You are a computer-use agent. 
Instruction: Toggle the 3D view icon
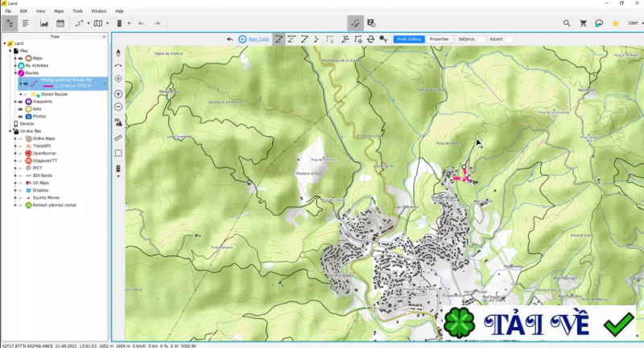pyautogui.click(x=118, y=122)
